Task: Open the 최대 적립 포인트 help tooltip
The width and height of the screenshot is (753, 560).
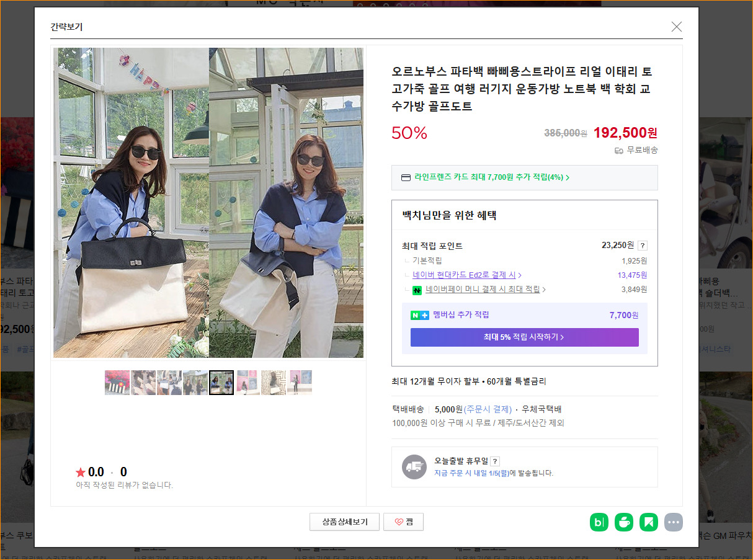Action: 643,245
